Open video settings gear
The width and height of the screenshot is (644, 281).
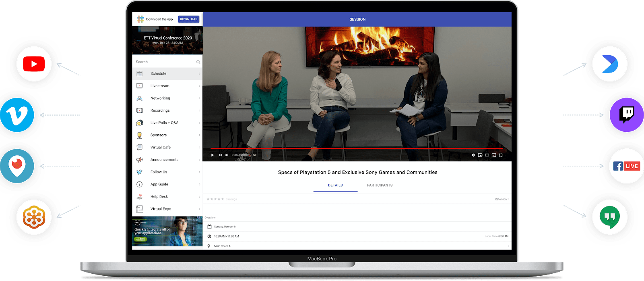[473, 155]
